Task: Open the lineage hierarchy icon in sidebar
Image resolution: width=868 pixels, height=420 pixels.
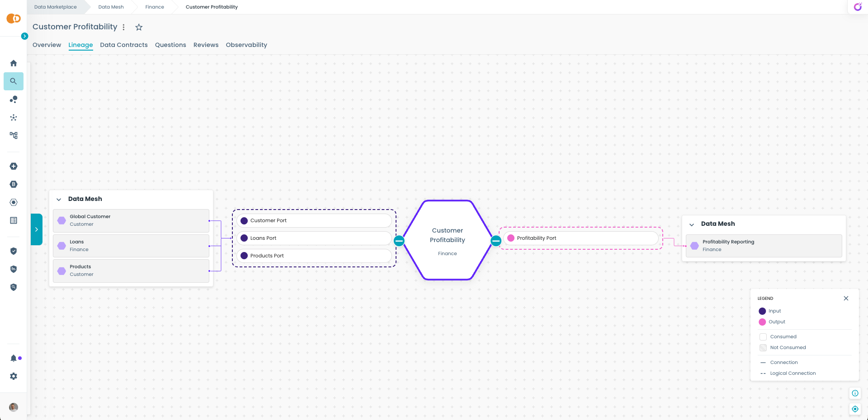Action: (x=14, y=135)
